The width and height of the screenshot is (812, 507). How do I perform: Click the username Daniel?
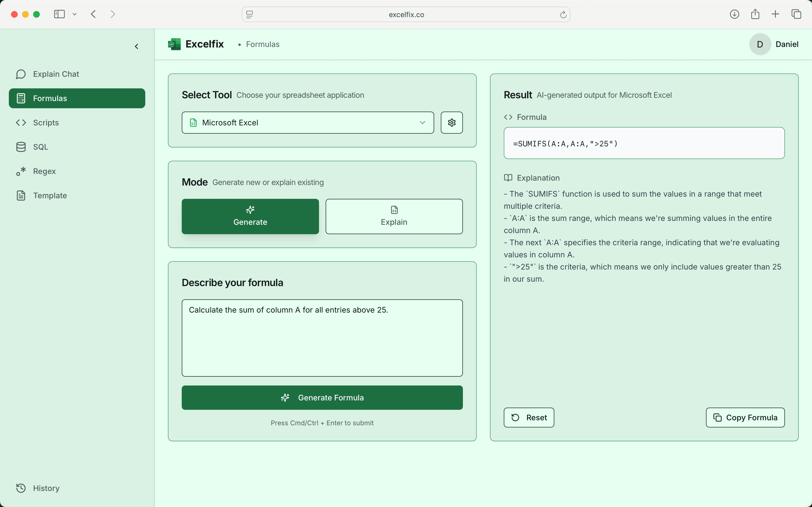pos(787,44)
